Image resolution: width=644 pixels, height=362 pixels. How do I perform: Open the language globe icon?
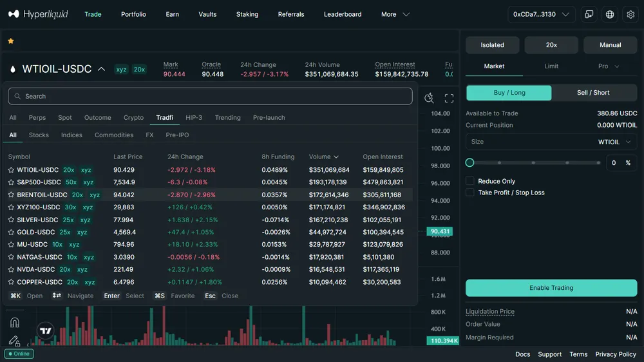click(x=610, y=14)
